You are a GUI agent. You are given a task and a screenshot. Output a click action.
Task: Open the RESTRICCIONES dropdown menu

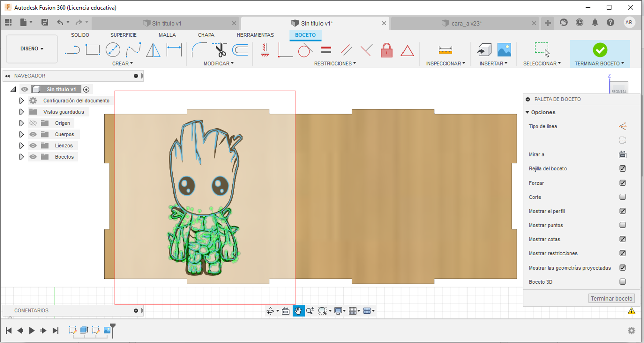[x=335, y=64]
